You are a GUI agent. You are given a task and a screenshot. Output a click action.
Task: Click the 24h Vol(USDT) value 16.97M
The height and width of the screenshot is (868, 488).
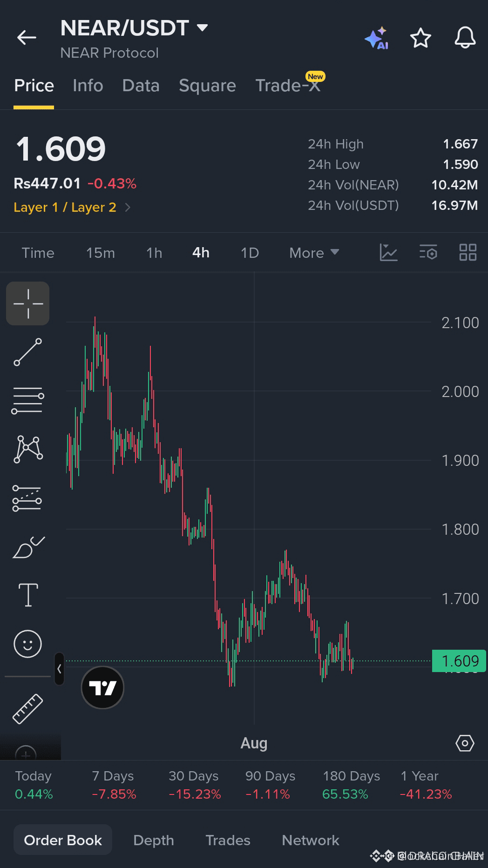pyautogui.click(x=454, y=205)
